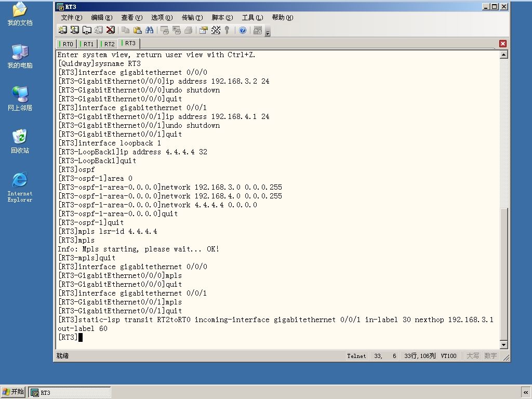Close the RT3 tab with the red X
Viewport: 532px width, 399px height.
coord(503,44)
